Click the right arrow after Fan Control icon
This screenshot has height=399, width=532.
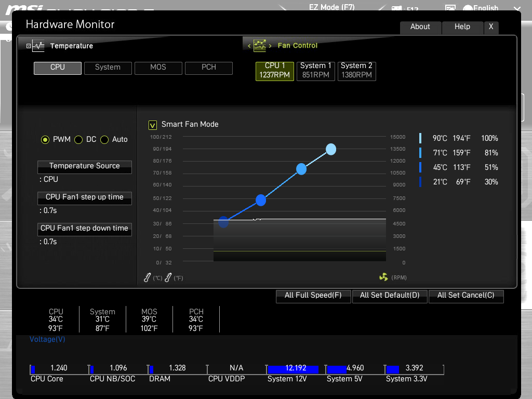(270, 46)
